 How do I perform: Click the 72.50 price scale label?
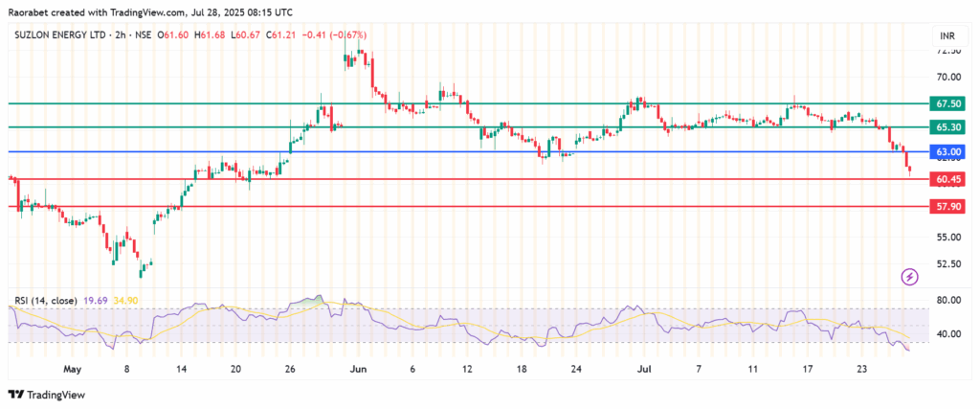[947, 51]
